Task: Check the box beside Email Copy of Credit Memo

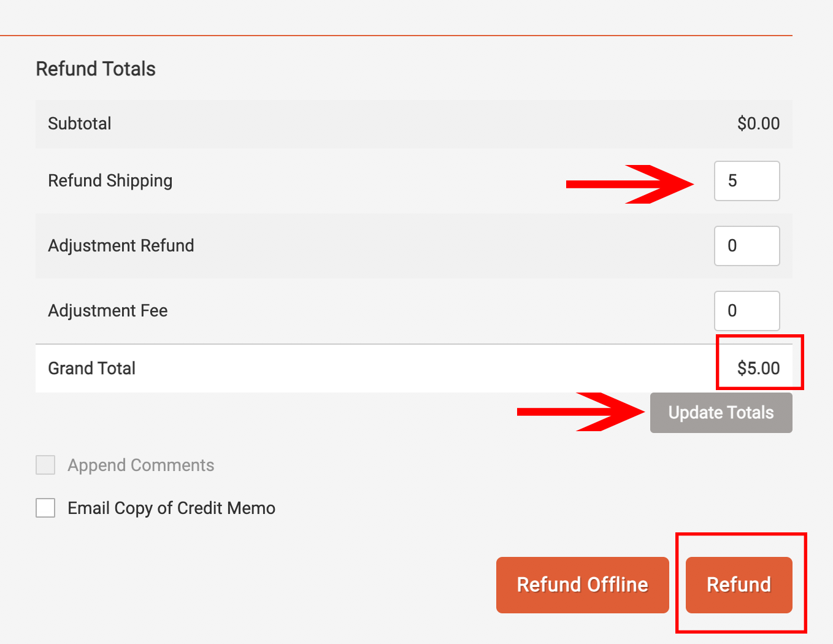Action: (x=45, y=507)
